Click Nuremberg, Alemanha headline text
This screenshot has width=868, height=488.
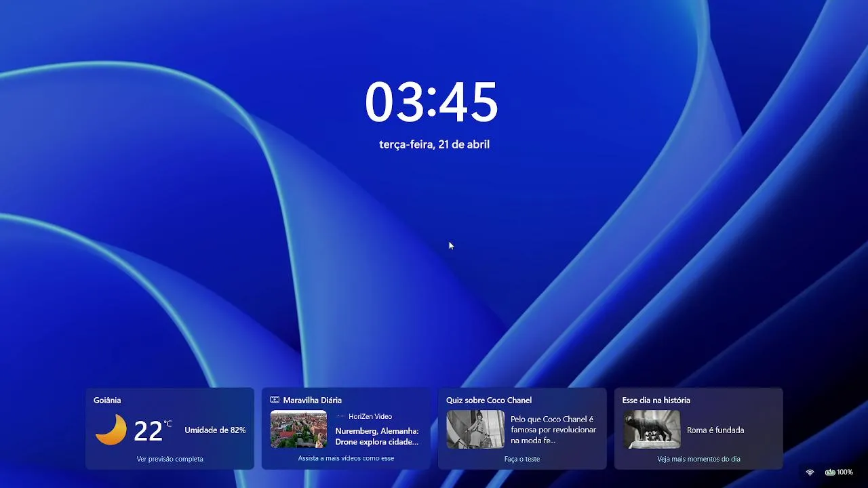[x=377, y=436]
